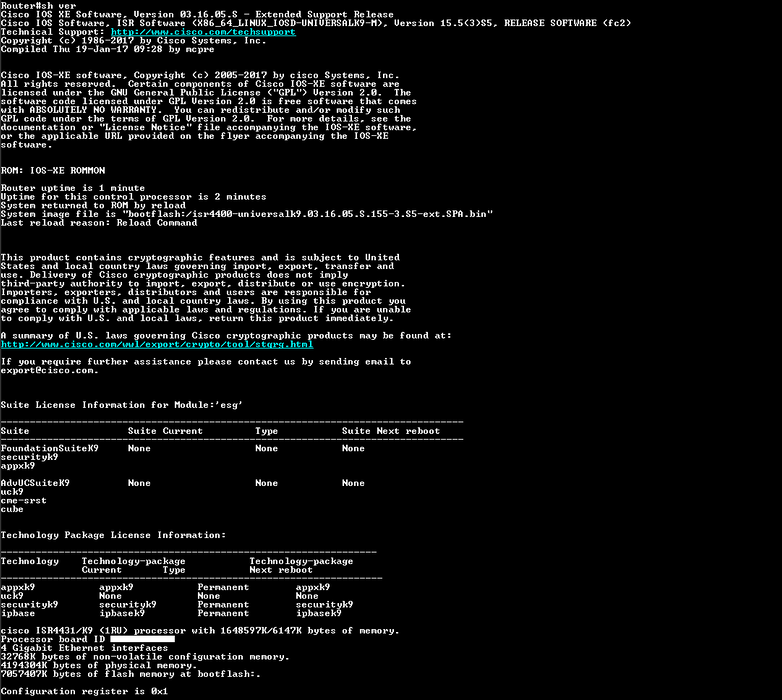
Task: Open the crypto export stqrg.html link
Action: 157,345
